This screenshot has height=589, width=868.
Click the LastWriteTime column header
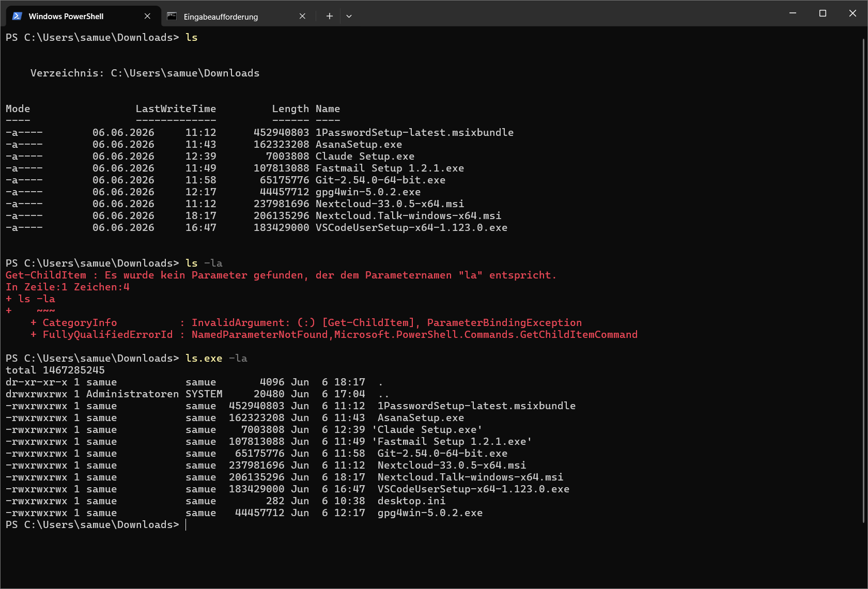pos(176,109)
